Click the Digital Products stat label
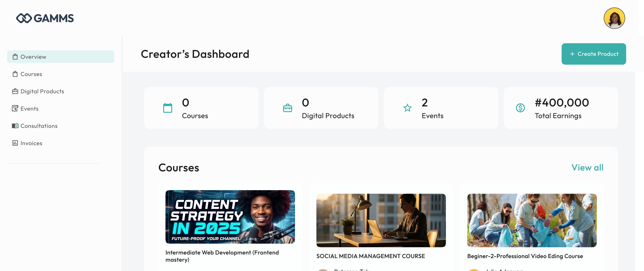 click(x=328, y=116)
